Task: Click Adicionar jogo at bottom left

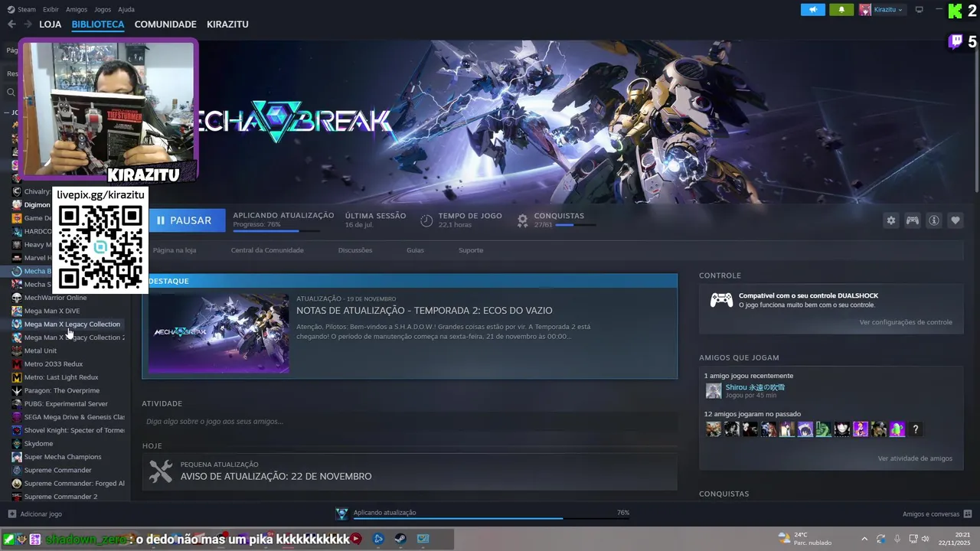Action: coord(34,514)
